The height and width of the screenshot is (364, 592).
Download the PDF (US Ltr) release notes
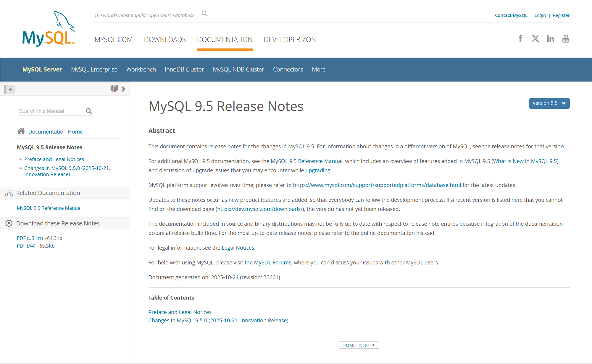coord(30,238)
